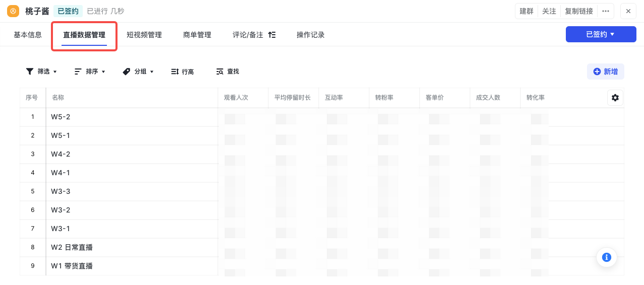Screen dimensions: 644x285
Task: Expand the 分组 group dropdown
Action: click(138, 72)
